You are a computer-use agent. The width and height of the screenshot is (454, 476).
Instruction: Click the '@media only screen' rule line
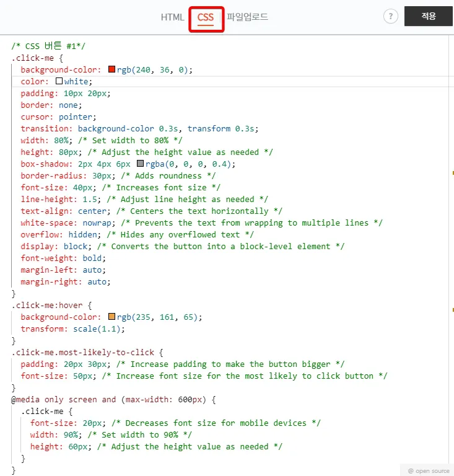113,400
